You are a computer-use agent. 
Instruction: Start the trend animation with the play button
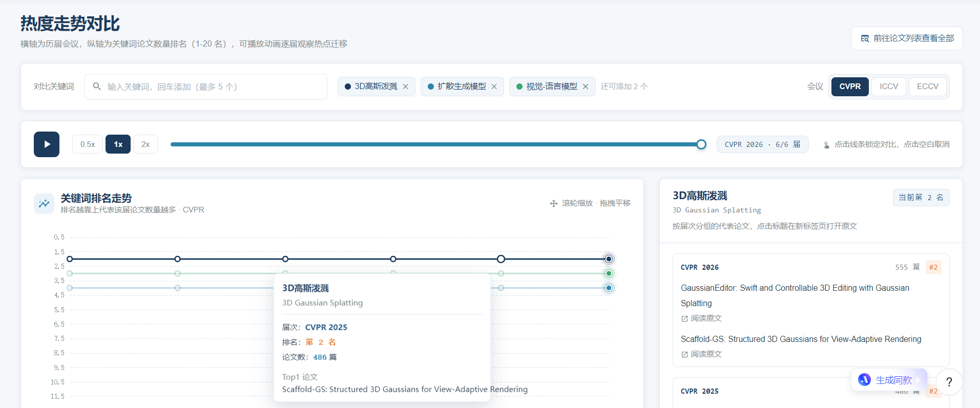tap(47, 144)
